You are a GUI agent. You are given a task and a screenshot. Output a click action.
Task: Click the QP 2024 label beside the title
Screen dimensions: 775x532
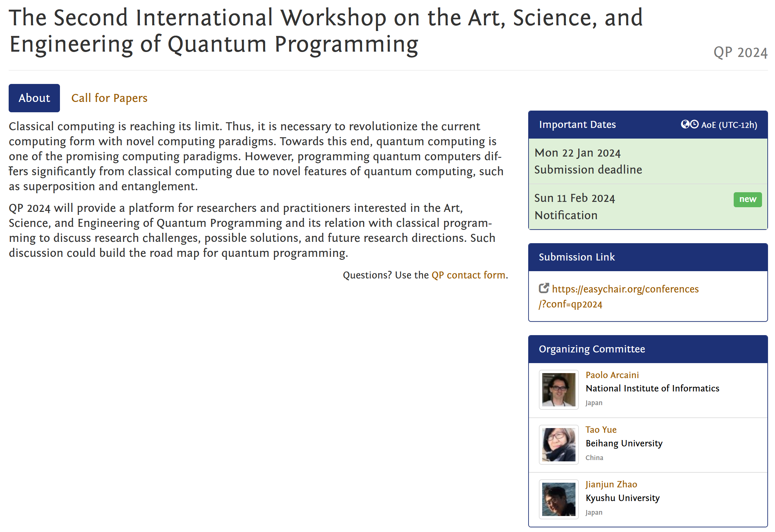741,53
